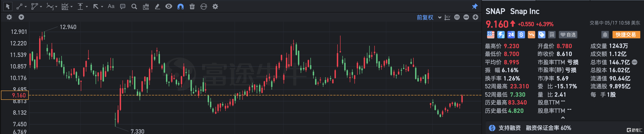
Task: Click the blue dollar margin icon
Action: (x=521, y=35)
